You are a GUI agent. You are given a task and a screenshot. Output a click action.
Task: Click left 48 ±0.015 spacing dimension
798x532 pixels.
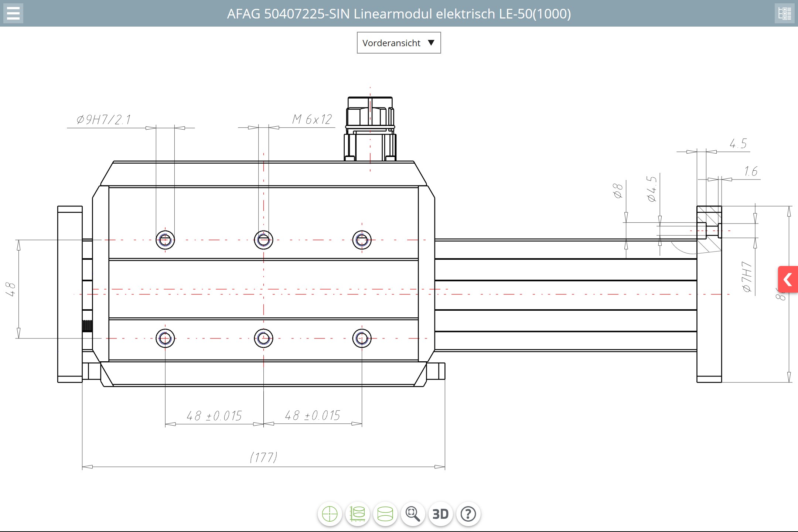[x=214, y=416]
